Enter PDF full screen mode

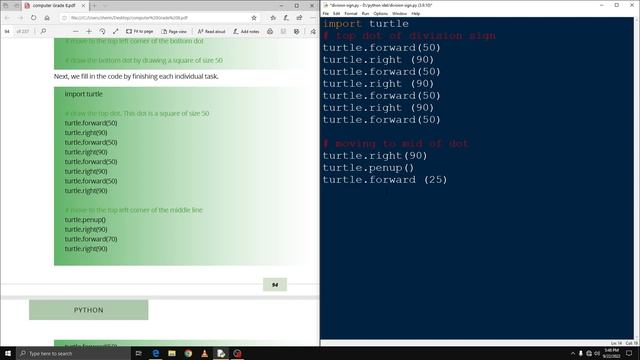(116, 31)
